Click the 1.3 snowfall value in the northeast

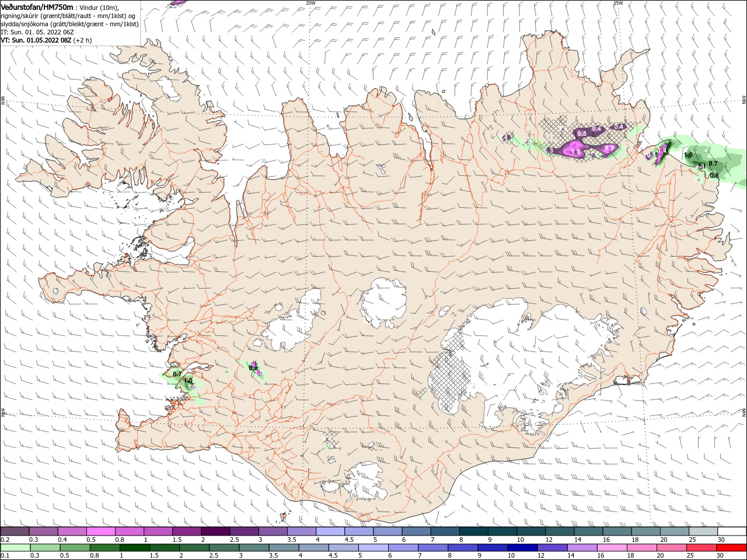[x=575, y=152]
